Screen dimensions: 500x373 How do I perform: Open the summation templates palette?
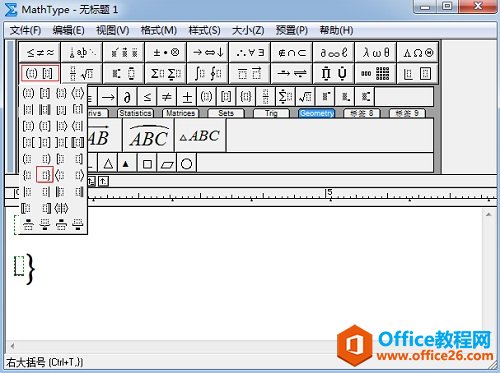pos(166,73)
